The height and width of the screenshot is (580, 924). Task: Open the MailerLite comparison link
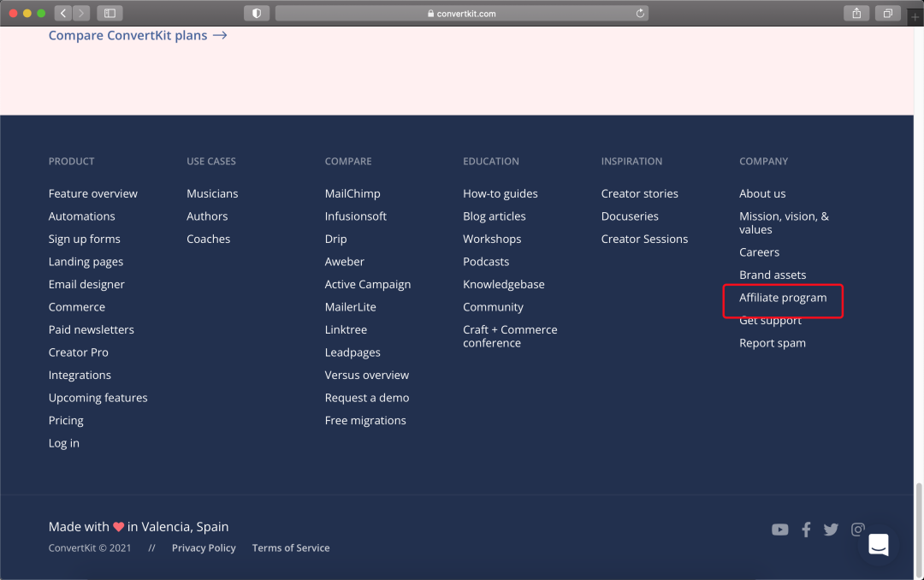pyautogui.click(x=350, y=307)
